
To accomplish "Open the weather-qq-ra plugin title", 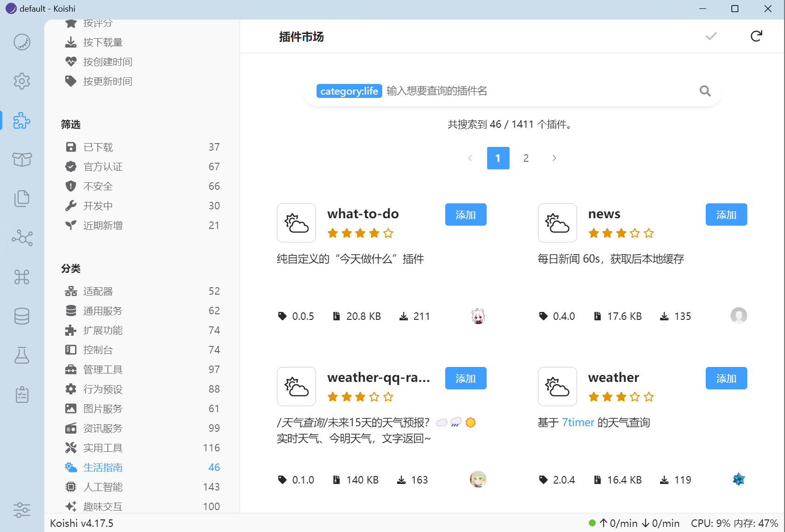I will pyautogui.click(x=379, y=378).
